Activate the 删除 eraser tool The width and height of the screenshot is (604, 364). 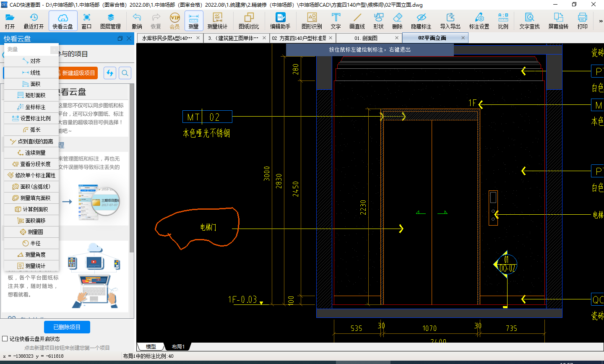397,21
